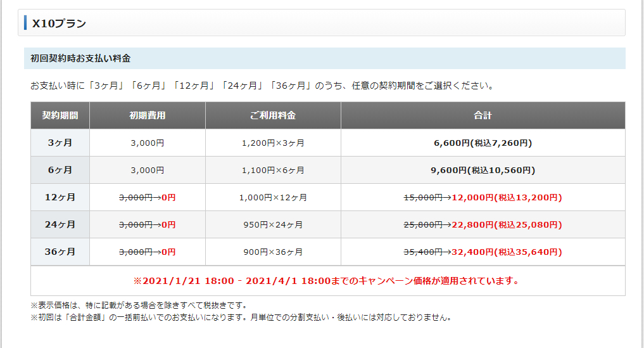The height and width of the screenshot is (348, 644).
Task: Click 3,000円→0円 in the 24ヶ月 row
Action: point(148,224)
